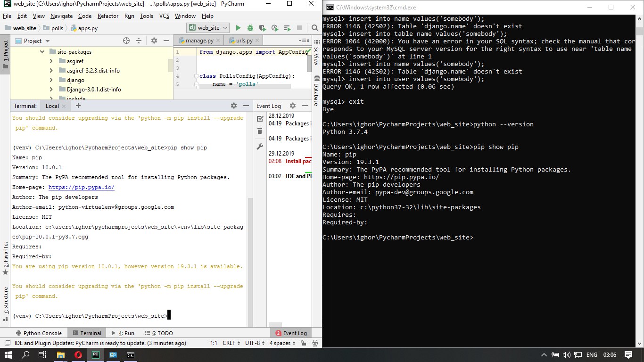The width and height of the screenshot is (644, 362).
Task: Open Python Console tool window
Action: pos(39,333)
